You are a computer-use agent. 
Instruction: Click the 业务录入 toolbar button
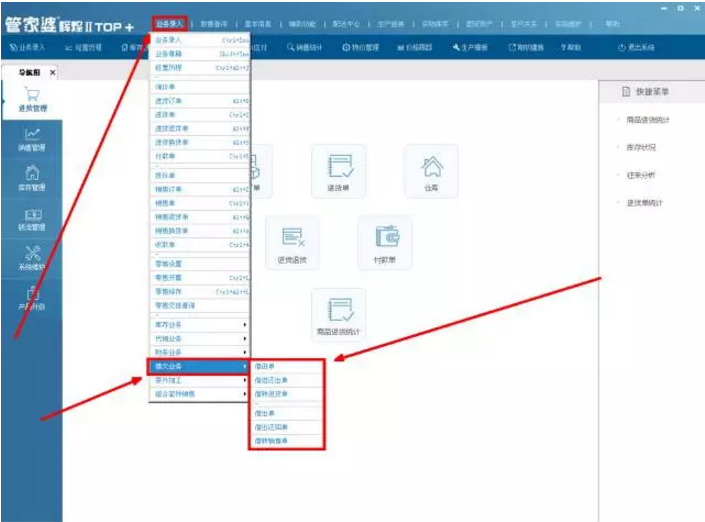[28, 47]
